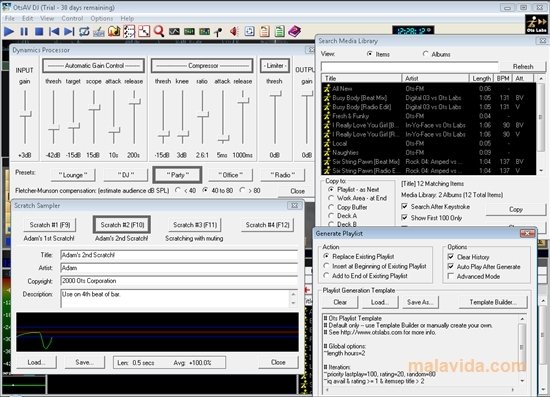Click the AGC target slider handle
This screenshot has width=550, height=397.
73,126
